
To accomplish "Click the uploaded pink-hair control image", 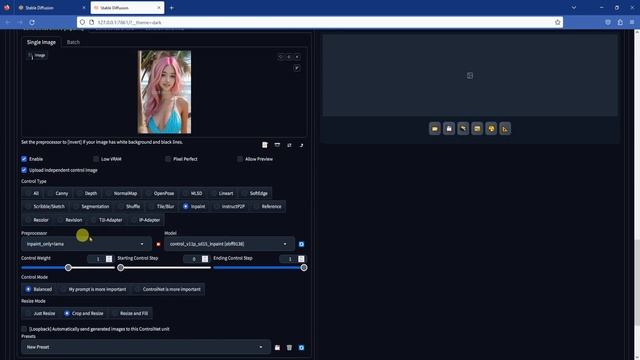I will click(164, 92).
